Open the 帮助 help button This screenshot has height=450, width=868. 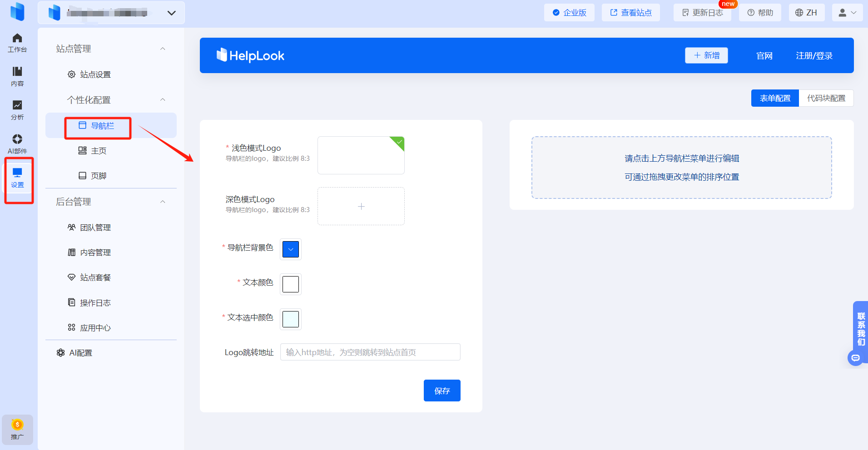(x=760, y=13)
